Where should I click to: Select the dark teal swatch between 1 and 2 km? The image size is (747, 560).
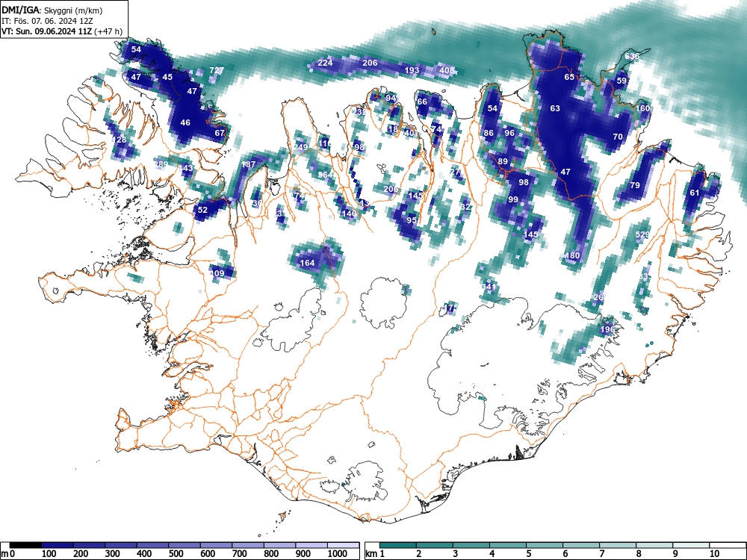pos(398,545)
